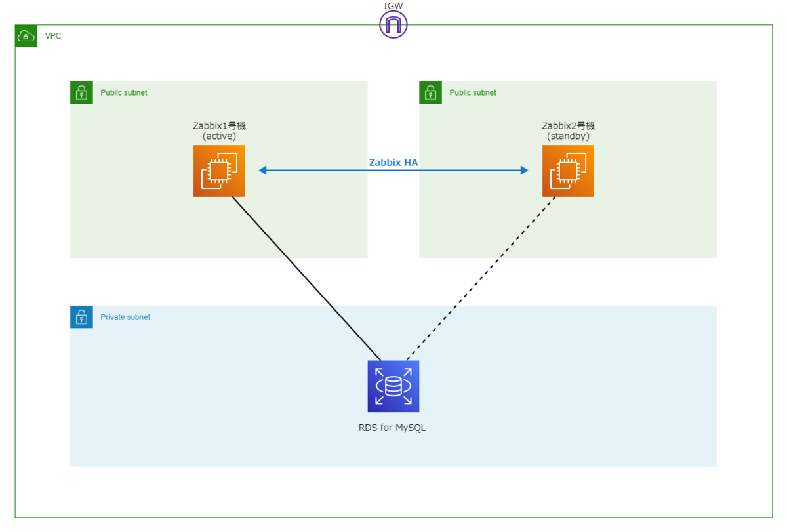Select the "(standby)" label
The width and height of the screenshot is (787, 532).
pyautogui.click(x=568, y=136)
